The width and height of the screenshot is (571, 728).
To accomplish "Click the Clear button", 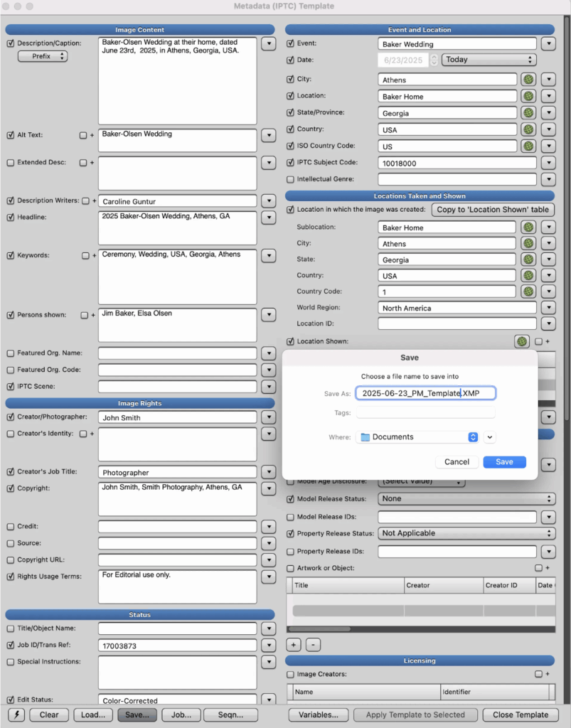I will 49,714.
